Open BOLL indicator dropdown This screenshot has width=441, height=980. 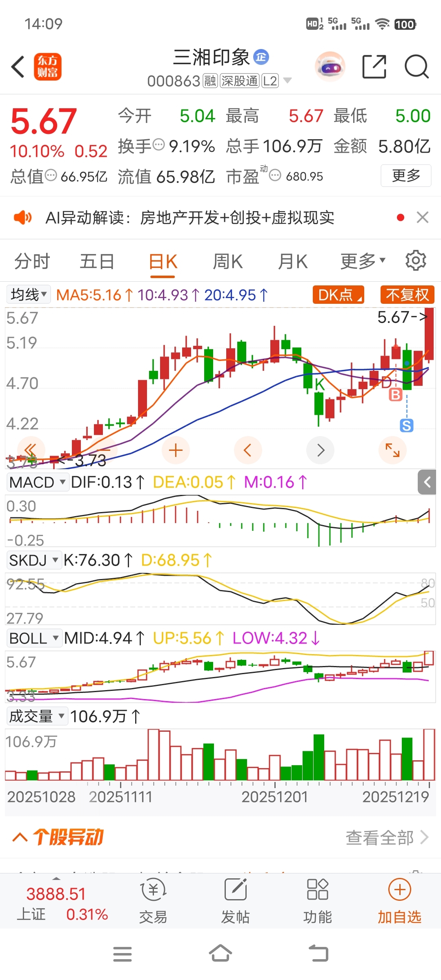pos(34,638)
